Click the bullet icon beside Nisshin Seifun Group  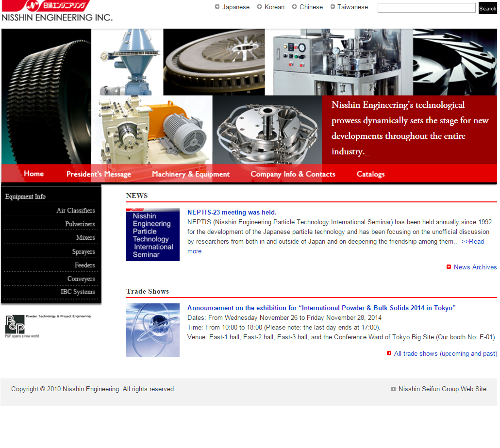(394, 389)
